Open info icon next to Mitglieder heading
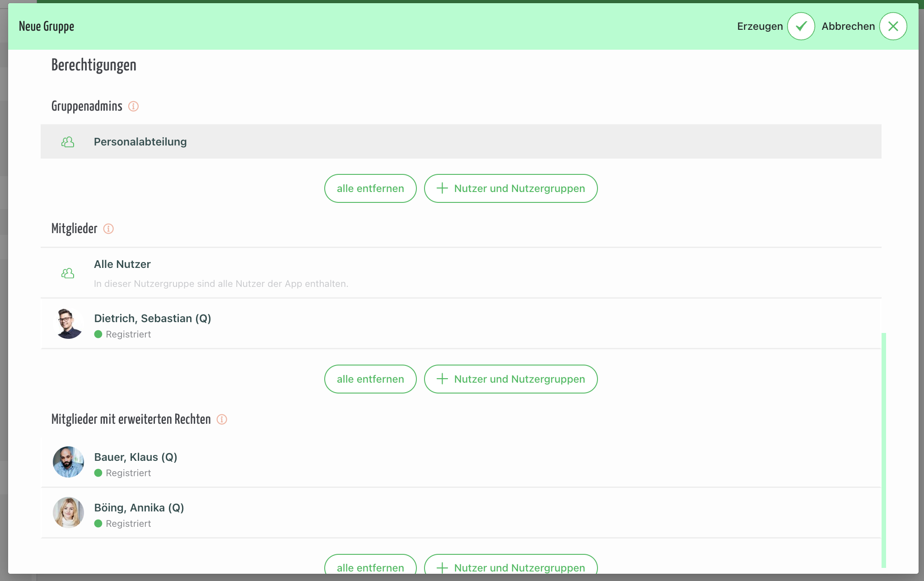Viewport: 924px width, 581px height. (x=108, y=229)
